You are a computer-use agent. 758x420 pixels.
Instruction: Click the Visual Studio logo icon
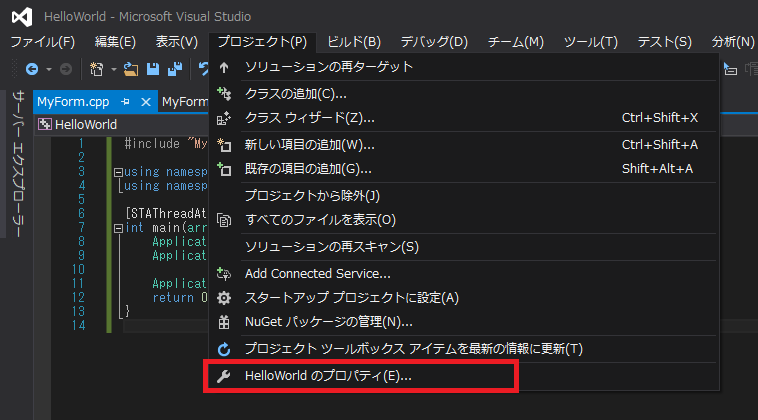click(x=22, y=17)
